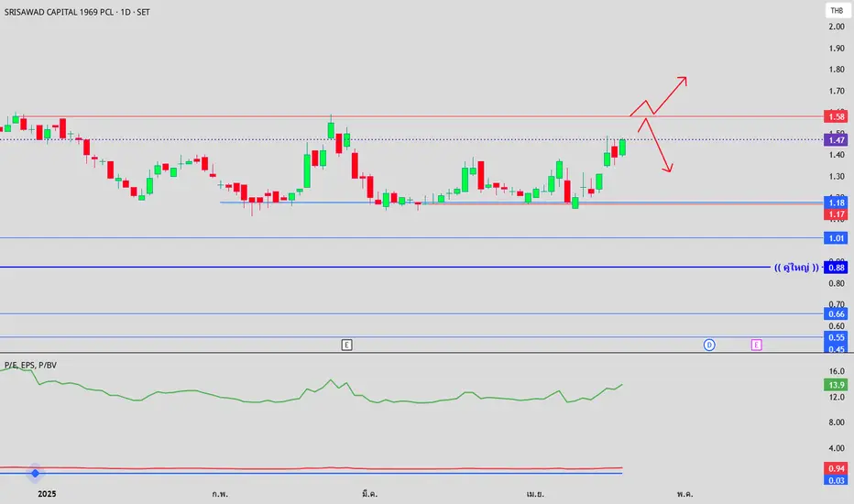The height and width of the screenshot is (504, 854).
Task: Open the THB currency selector
Action: tap(838, 10)
